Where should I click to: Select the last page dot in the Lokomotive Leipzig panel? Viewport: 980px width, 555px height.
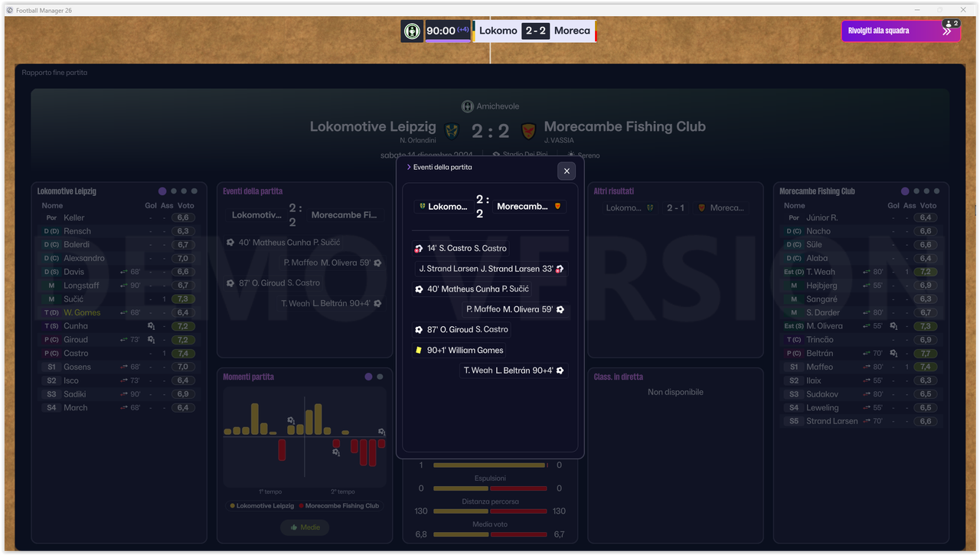click(194, 191)
